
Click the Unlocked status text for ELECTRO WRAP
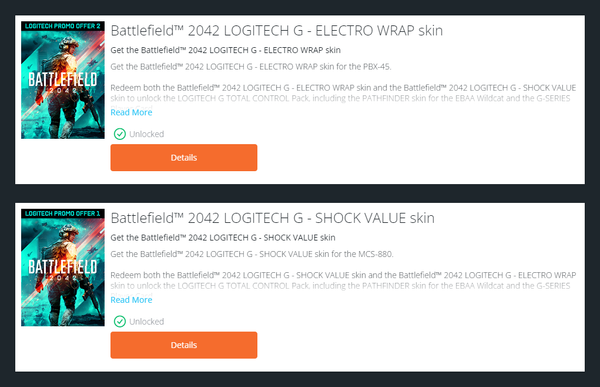(x=147, y=134)
